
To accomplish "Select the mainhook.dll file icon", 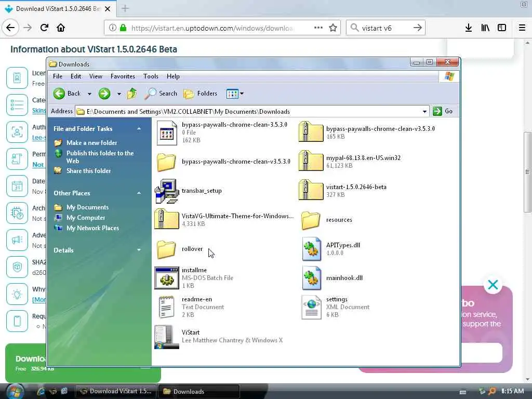I will click(x=312, y=278).
